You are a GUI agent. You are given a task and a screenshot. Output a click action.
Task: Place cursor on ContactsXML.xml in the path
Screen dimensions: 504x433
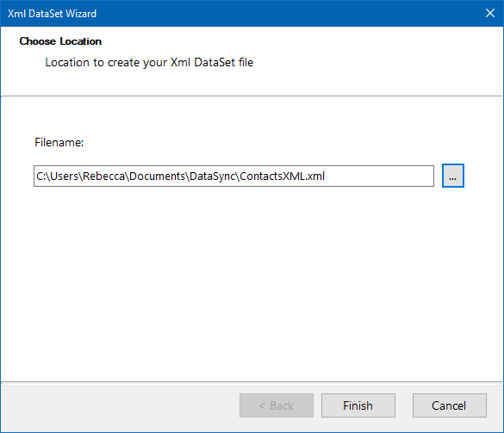283,176
